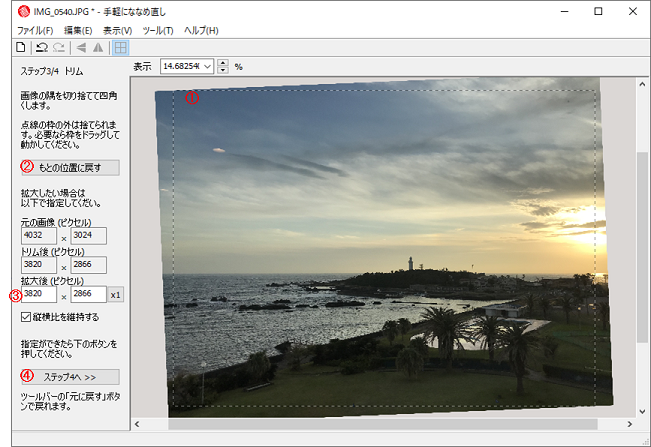Viewport: 651px width, 447px height.
Task: Click the ステップ4へ >> button
Action: 69,377
